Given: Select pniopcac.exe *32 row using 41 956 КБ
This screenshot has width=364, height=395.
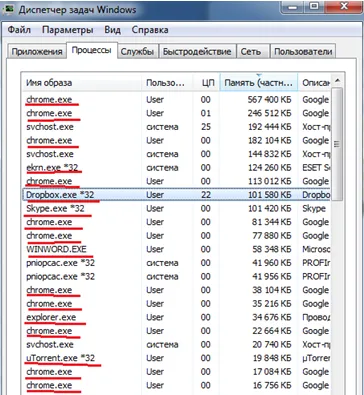Looking at the screenshot, I should coord(177,276).
